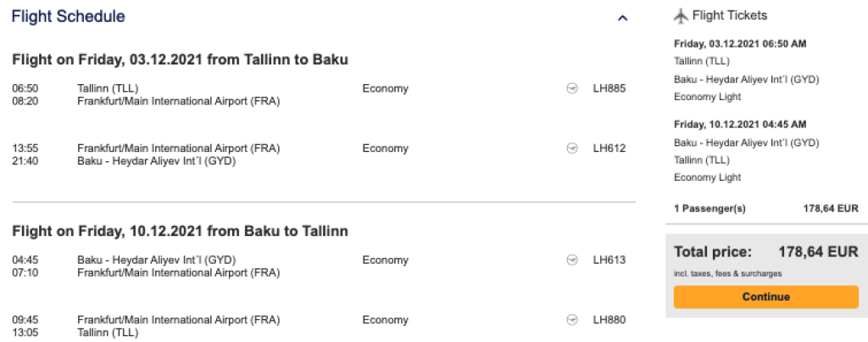
Task: Continue with the orange Continue button
Action: click(766, 297)
